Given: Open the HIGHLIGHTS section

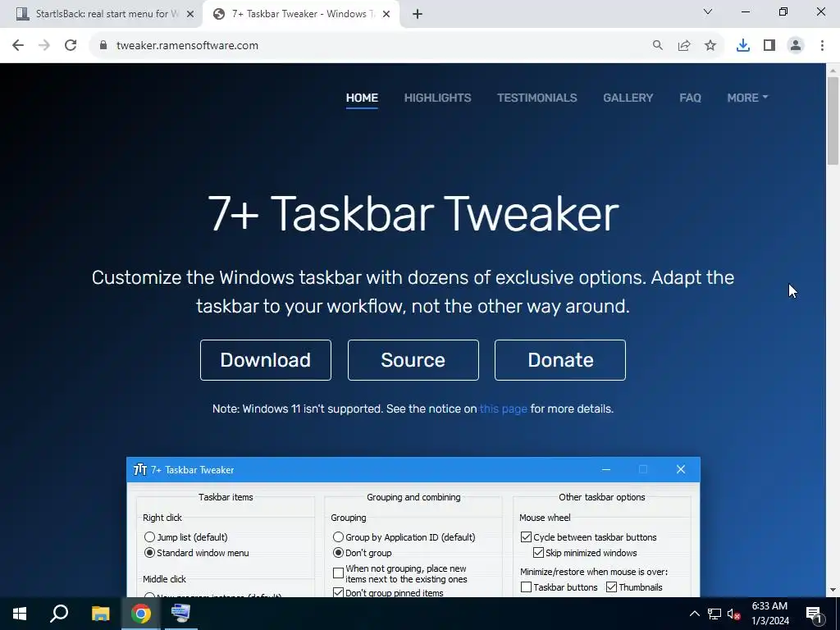Looking at the screenshot, I should pos(438,98).
